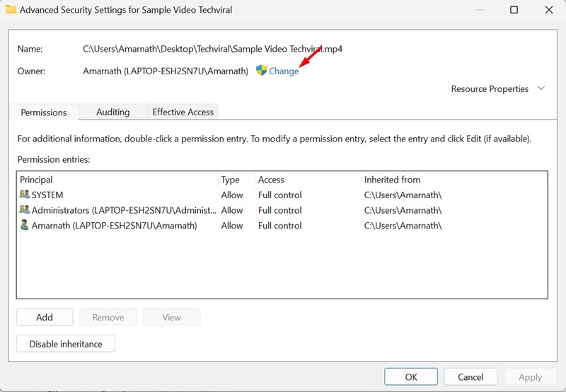566x392 pixels.
Task: Open the Effective Access tab
Action: [183, 112]
